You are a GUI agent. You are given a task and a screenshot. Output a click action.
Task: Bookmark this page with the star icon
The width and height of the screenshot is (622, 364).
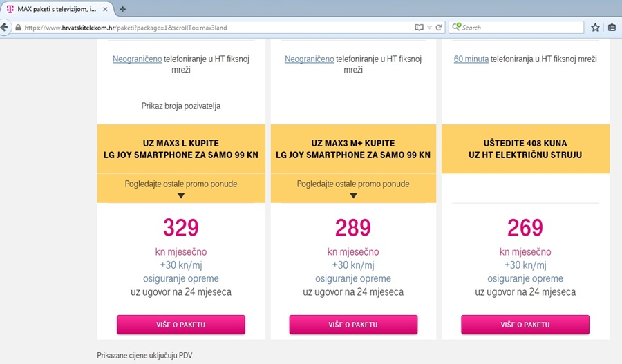click(x=595, y=28)
